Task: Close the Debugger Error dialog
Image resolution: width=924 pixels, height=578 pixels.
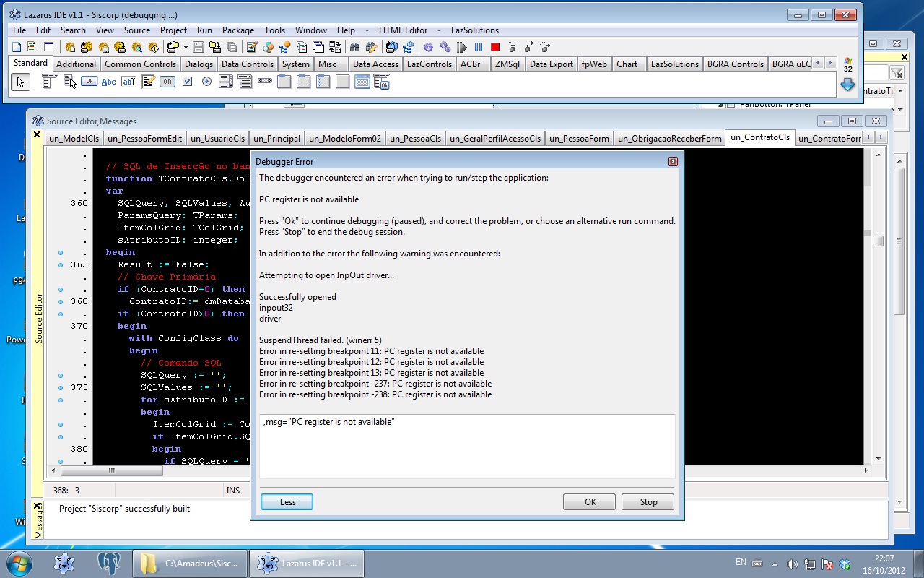Action: click(673, 162)
